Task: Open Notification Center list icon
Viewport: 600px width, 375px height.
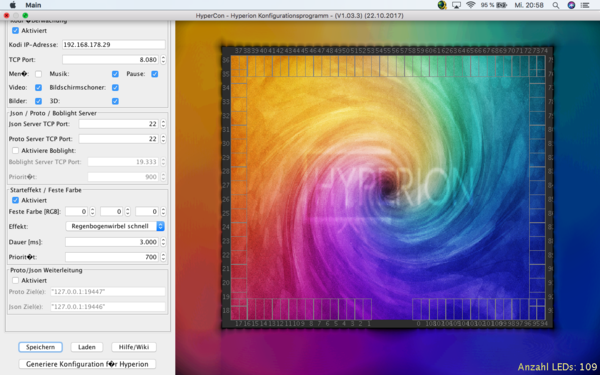Action: coord(585,5)
